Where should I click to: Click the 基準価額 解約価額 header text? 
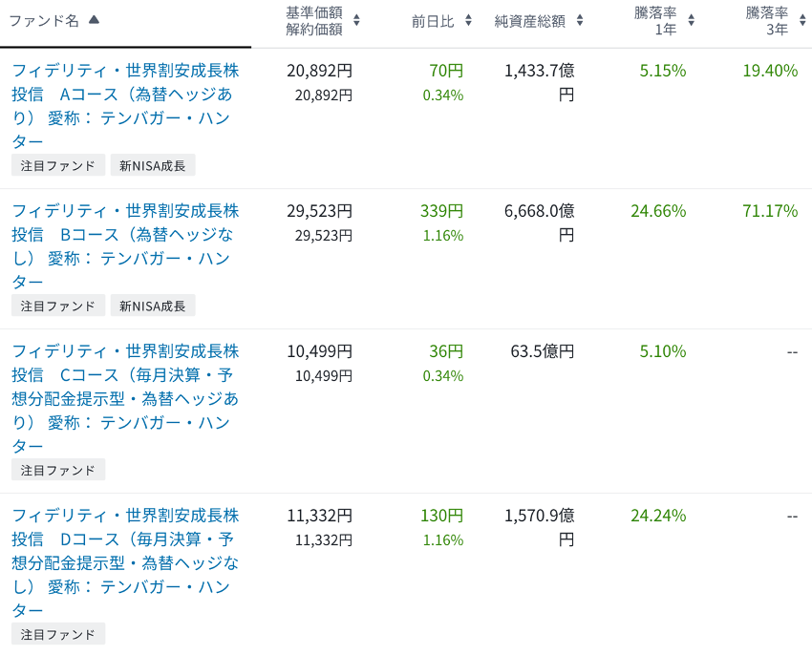(x=314, y=20)
